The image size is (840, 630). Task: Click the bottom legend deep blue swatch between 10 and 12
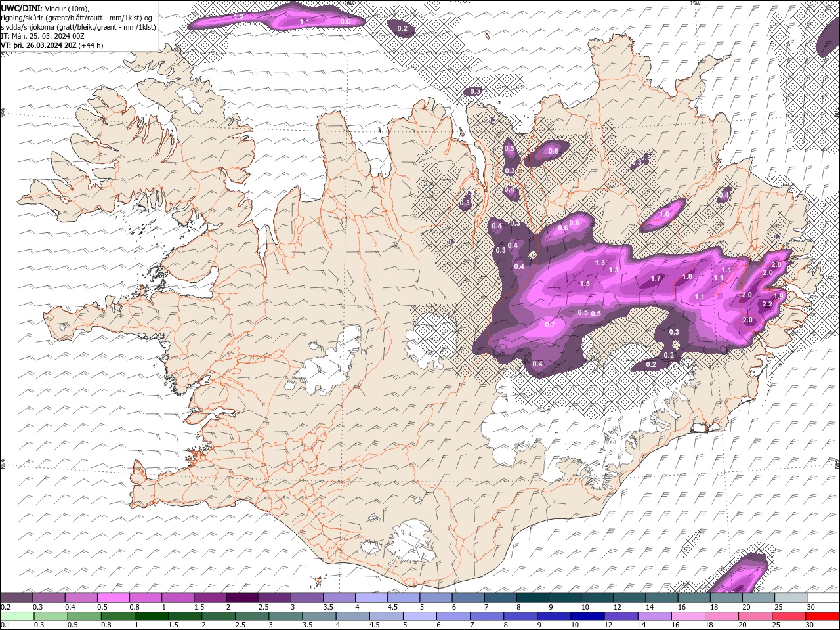point(586,616)
